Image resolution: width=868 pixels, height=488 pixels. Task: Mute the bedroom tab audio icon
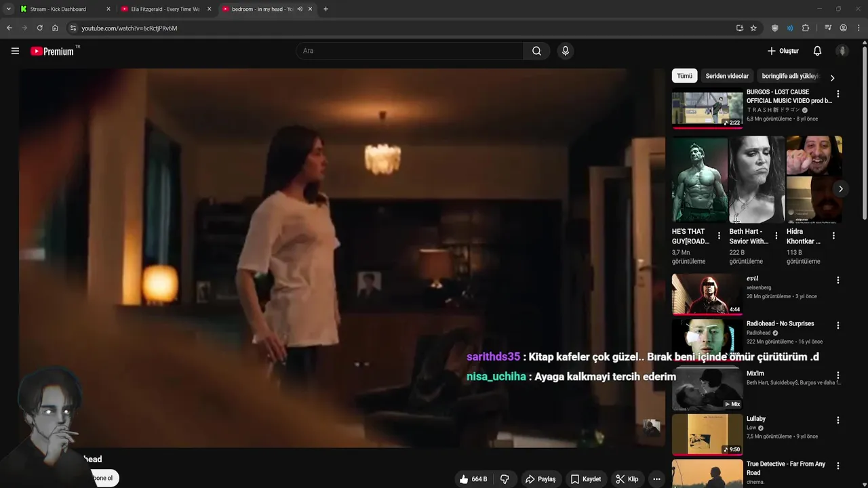300,9
